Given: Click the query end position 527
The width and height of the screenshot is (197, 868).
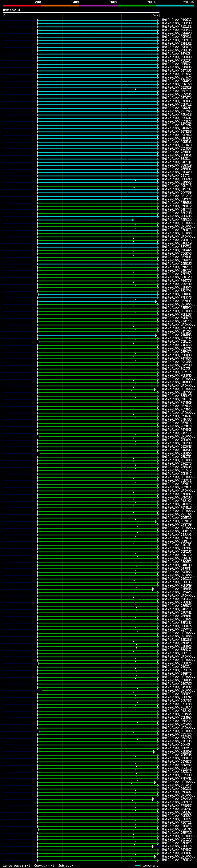Looking at the screenshot, I should (155, 15).
